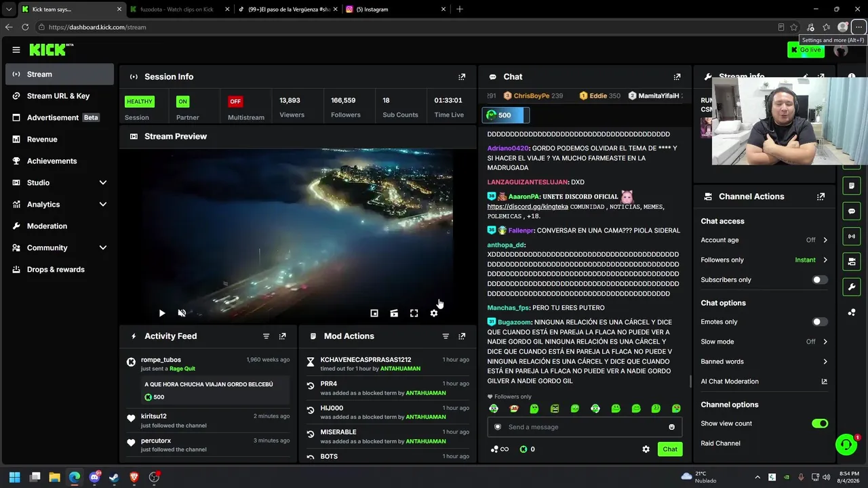Toggle theater mode in stream preview

click(x=394, y=313)
